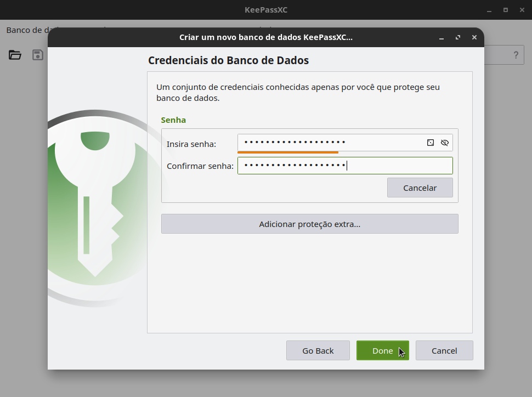Focus the Insira senha password field
The image size is (532, 397).
pos(345,143)
